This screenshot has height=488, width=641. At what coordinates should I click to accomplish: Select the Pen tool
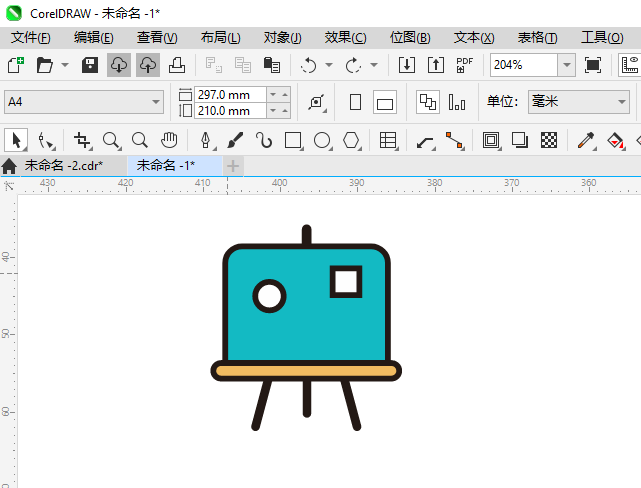pos(206,141)
